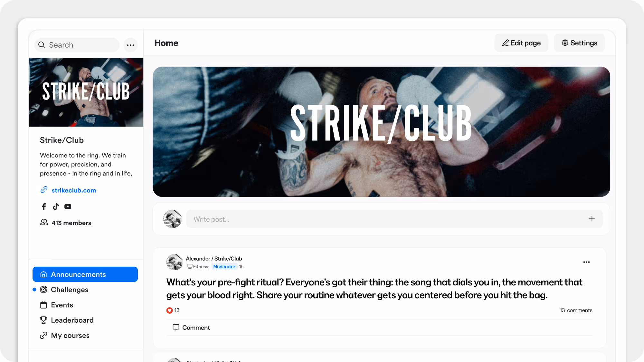The height and width of the screenshot is (362, 644).
Task: Click the members group icon
Action: (44, 223)
